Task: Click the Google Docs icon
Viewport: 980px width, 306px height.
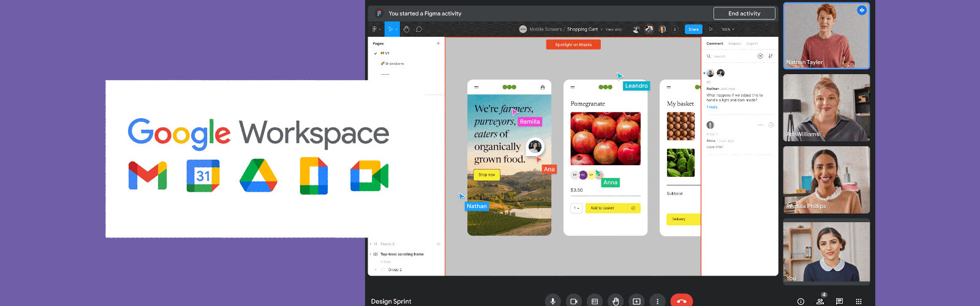Action: (314, 176)
